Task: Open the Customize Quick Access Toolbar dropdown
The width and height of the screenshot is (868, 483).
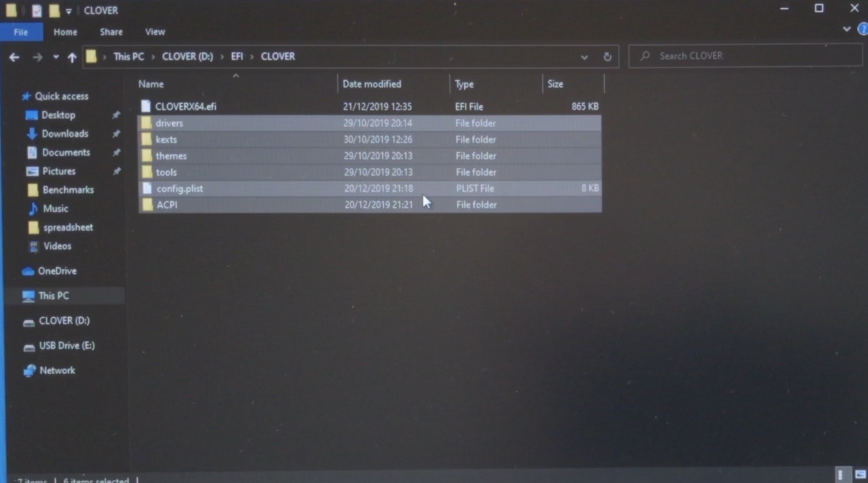Action: (68, 12)
